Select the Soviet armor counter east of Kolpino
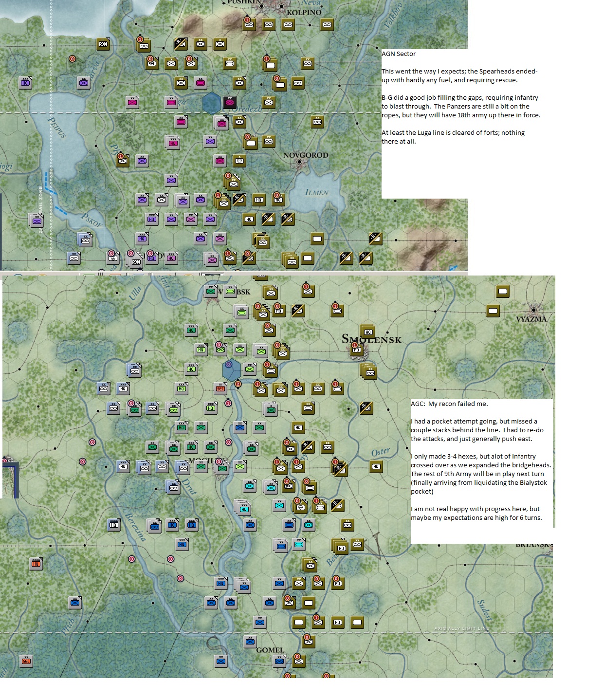This screenshot has width=604, height=700. (327, 24)
